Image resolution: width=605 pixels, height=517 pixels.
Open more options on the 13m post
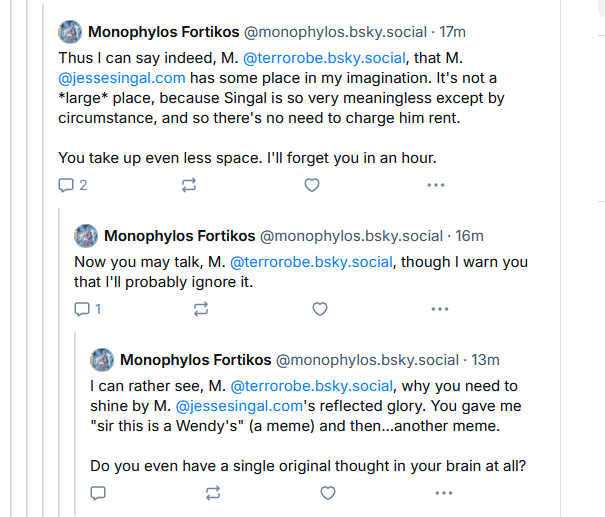click(x=444, y=493)
